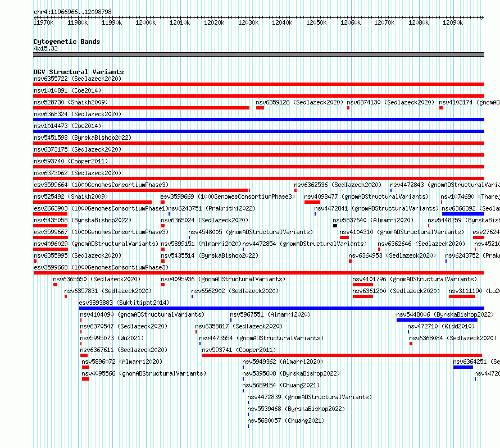Open esv3599669 (1000GenomesConsortiumPhase3) label
This screenshot has width=500, height=448.
point(228,196)
